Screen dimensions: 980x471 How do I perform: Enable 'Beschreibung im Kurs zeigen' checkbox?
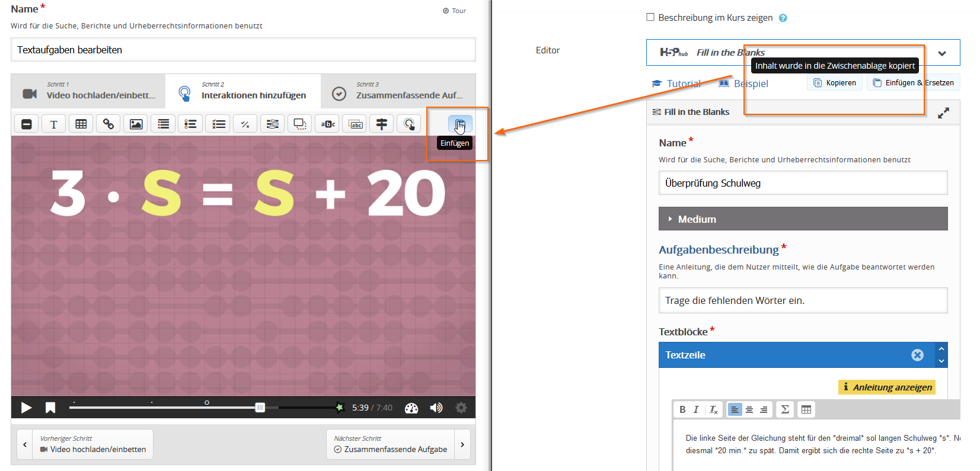pyautogui.click(x=650, y=17)
